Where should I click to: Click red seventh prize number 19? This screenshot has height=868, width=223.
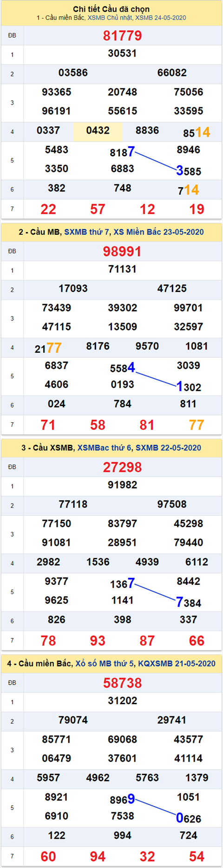pos(197,209)
